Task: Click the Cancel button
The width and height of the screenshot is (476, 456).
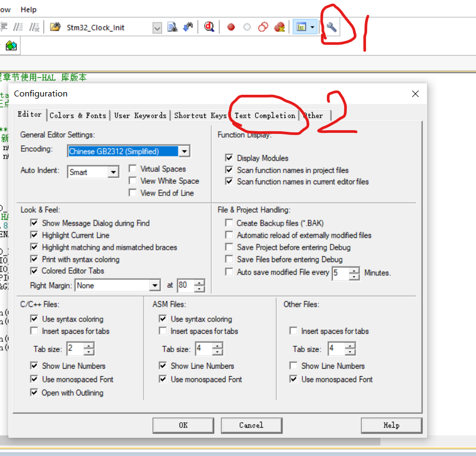Action: tap(251, 425)
